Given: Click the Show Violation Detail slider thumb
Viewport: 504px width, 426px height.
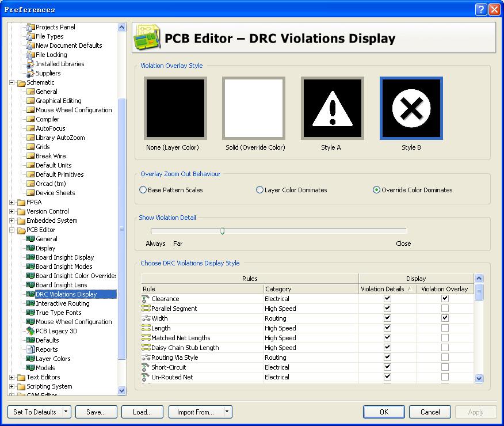Looking at the screenshot, I should click(x=222, y=231).
